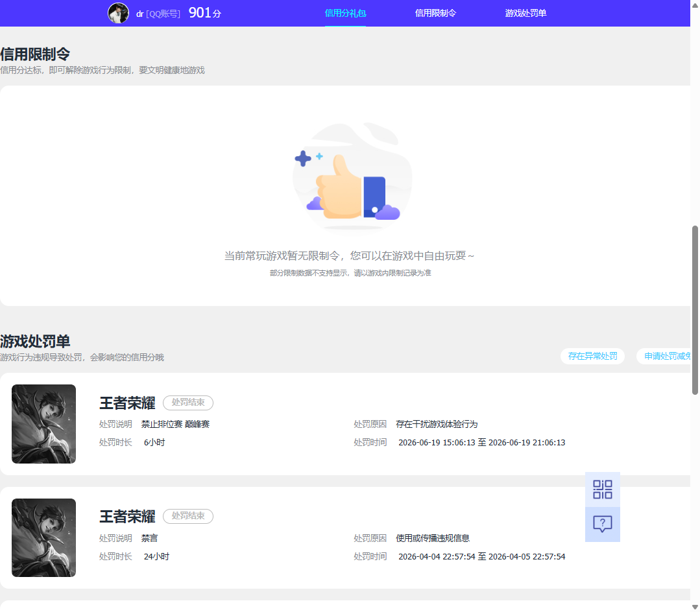
Task: Click the 禁言 punishment description
Action: 150,538
